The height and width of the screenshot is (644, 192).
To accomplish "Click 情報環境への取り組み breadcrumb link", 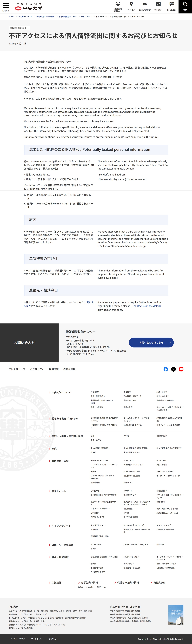I will (x=45, y=17).
